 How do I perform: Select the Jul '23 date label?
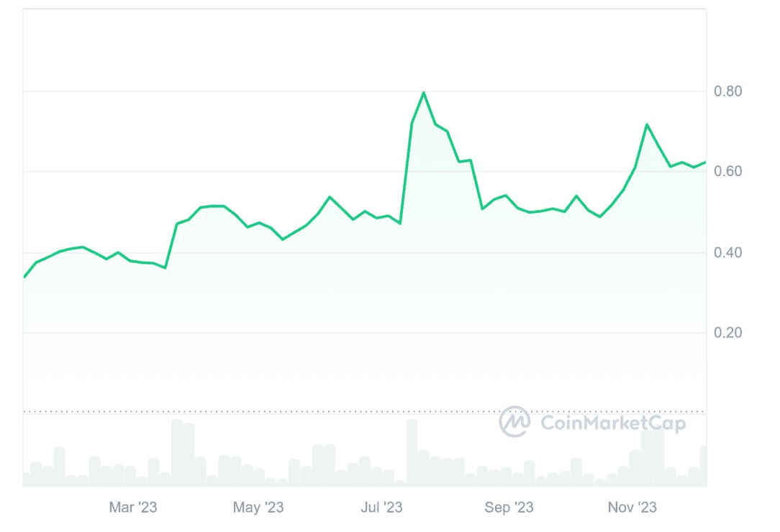(x=381, y=508)
